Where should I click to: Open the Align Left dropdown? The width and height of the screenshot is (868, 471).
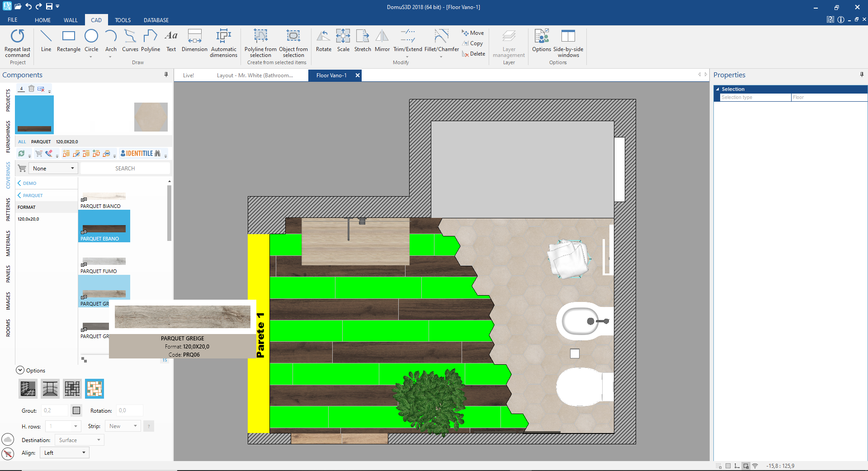coord(65,453)
